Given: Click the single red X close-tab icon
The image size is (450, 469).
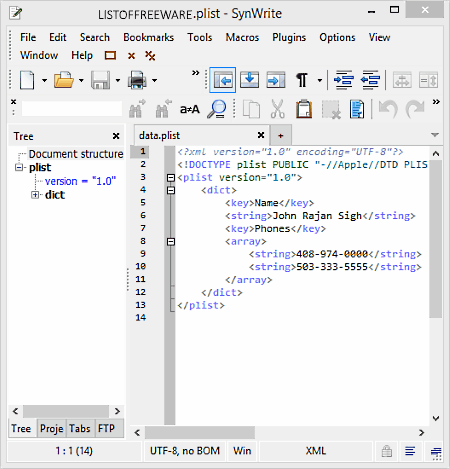Looking at the screenshot, I should click(131, 56).
